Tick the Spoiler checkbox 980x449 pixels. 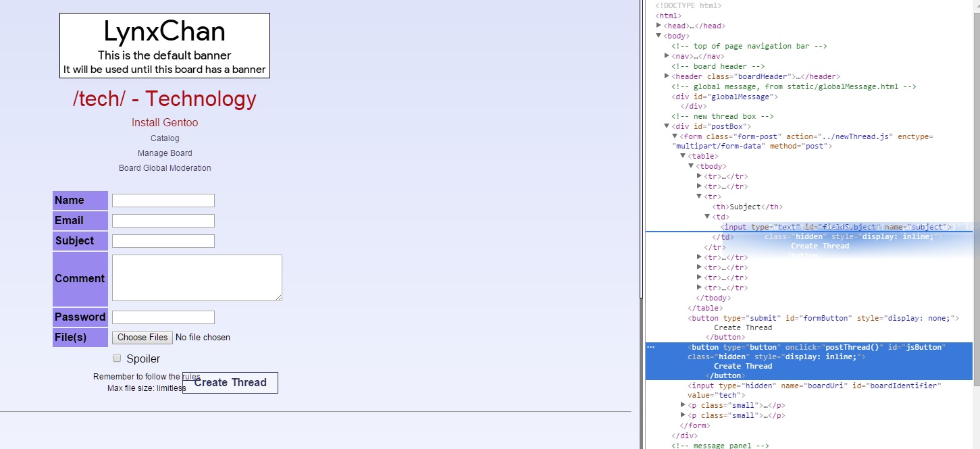117,359
